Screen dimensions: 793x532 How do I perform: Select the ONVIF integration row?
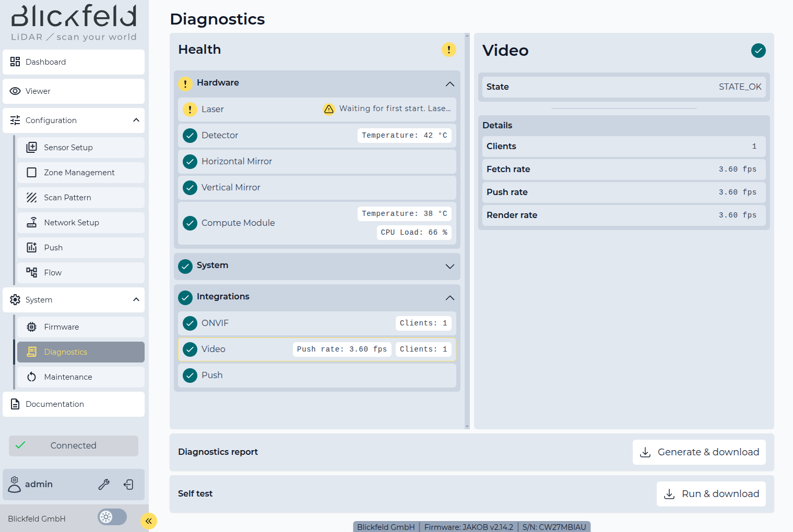tap(317, 323)
